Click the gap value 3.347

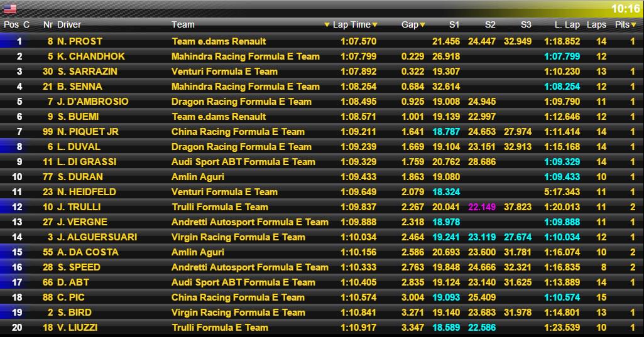pyautogui.click(x=412, y=328)
